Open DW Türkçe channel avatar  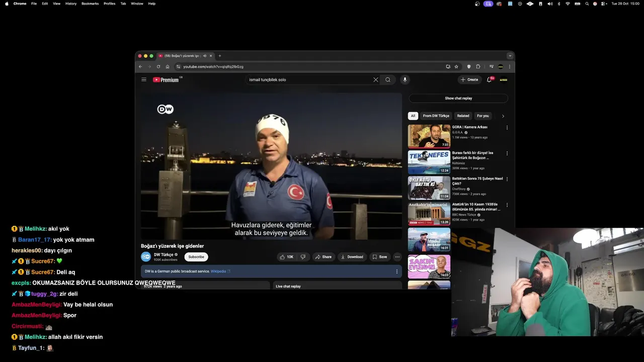(146, 257)
